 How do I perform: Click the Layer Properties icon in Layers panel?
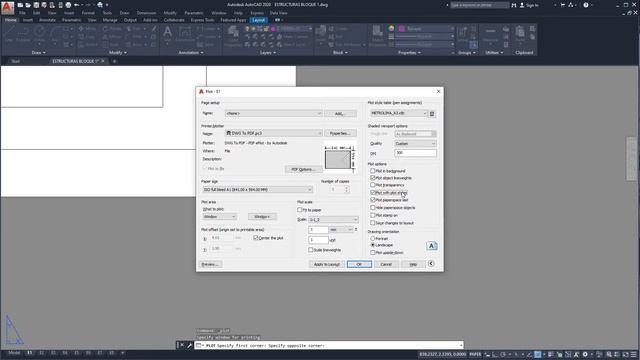[x=233, y=36]
